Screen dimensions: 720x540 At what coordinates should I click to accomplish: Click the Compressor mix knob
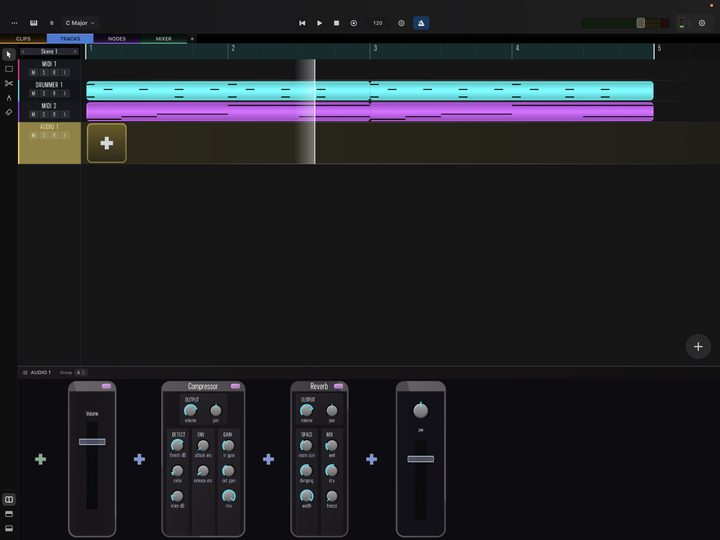[x=229, y=496]
